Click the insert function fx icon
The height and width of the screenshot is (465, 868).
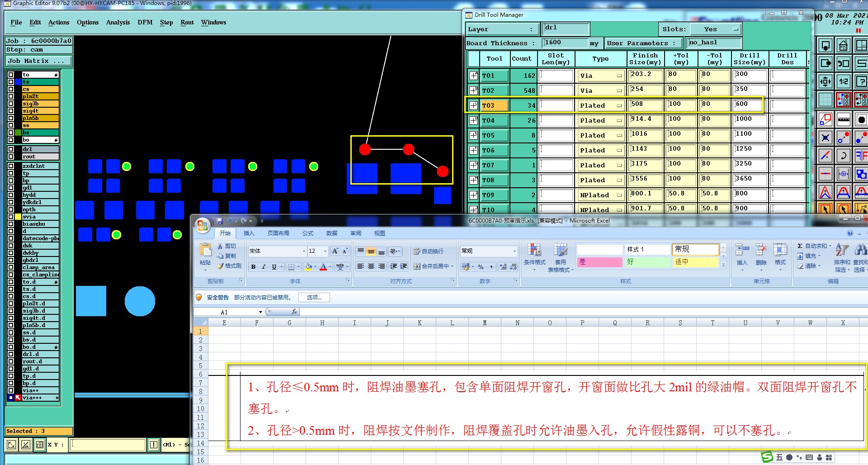click(x=294, y=312)
